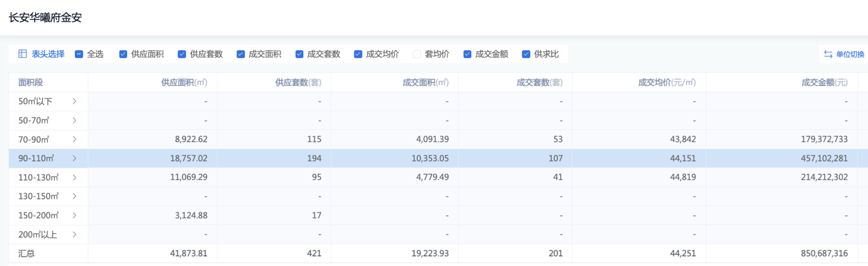868x266 pixels.
Task: Expand the 70-90㎡ area row
Action: coord(74,139)
